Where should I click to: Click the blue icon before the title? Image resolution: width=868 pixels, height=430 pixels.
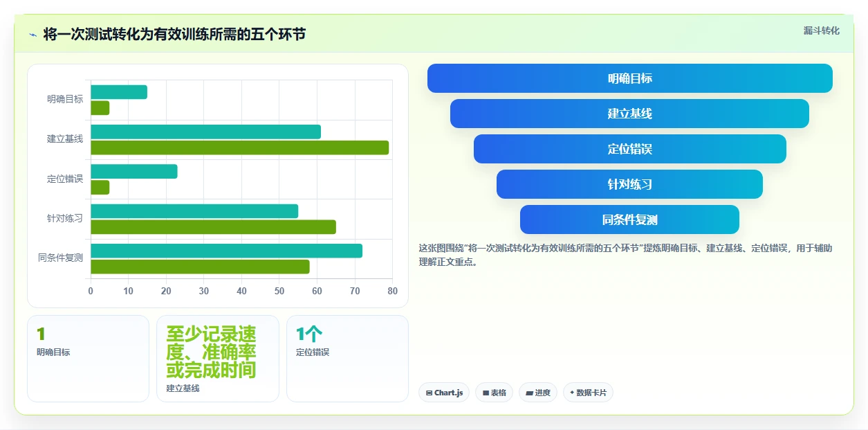pyautogui.click(x=33, y=35)
